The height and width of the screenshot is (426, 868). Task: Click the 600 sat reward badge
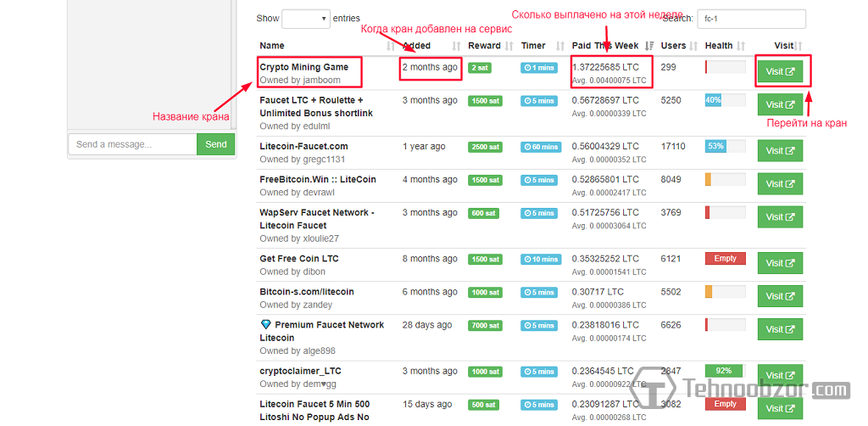pyautogui.click(x=484, y=213)
